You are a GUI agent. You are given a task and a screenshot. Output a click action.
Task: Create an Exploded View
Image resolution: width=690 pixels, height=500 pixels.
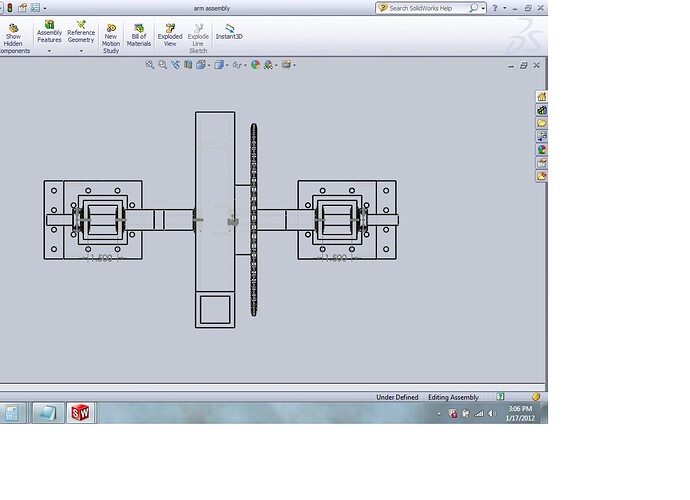click(170, 35)
